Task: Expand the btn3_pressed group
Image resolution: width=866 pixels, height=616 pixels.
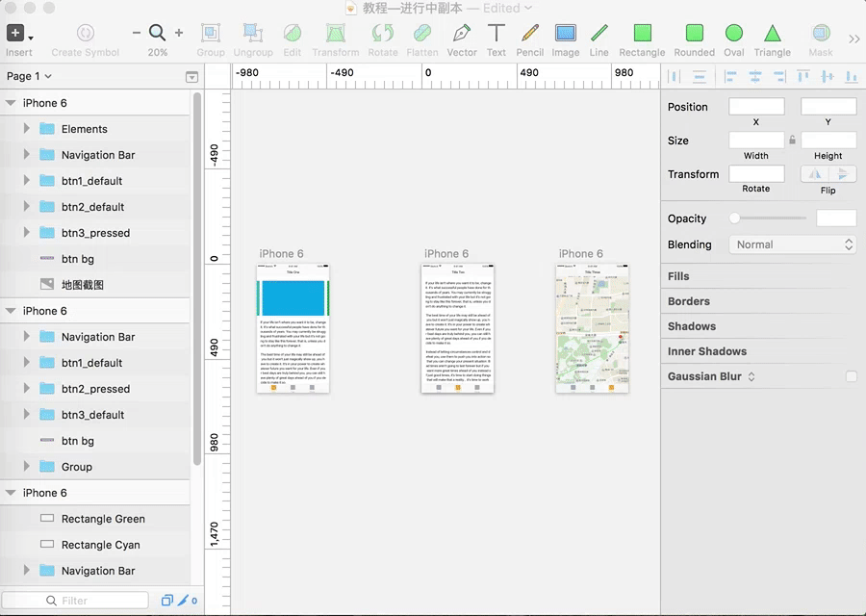Action: 26,232
